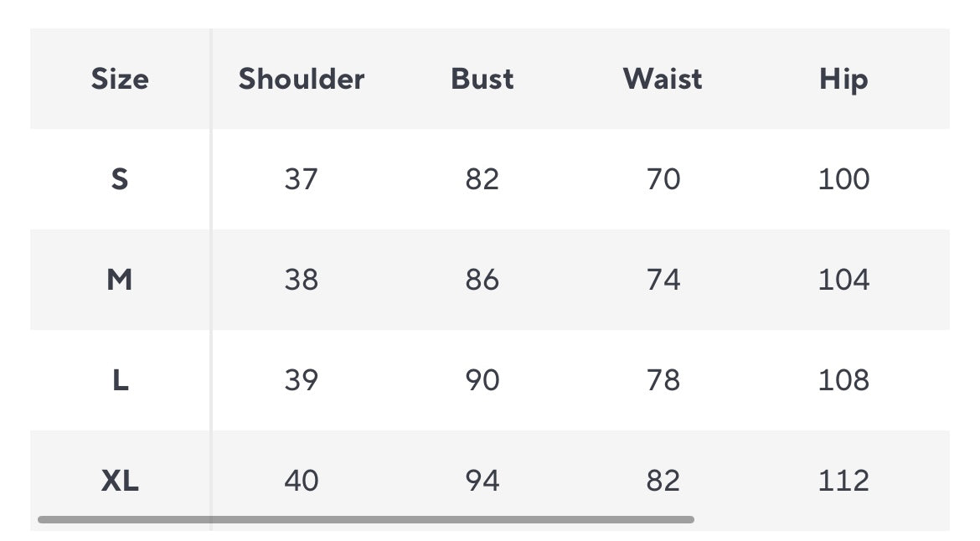Select the L size row label
This screenshot has width=980, height=541.
coord(120,380)
